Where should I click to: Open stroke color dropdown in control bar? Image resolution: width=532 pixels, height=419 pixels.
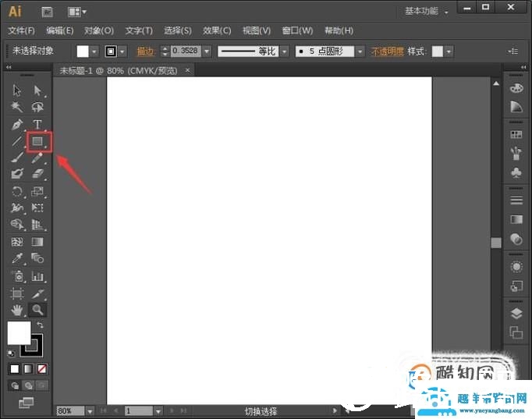(x=122, y=51)
